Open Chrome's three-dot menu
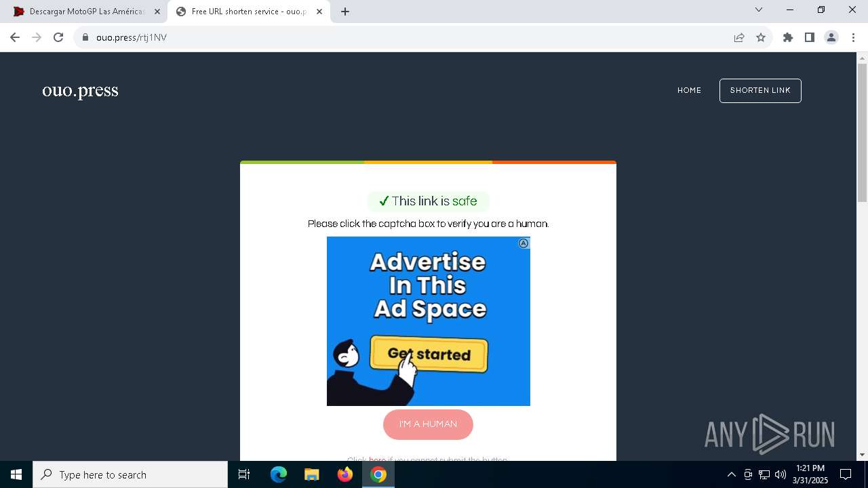Image resolution: width=868 pixels, height=488 pixels. 852,37
